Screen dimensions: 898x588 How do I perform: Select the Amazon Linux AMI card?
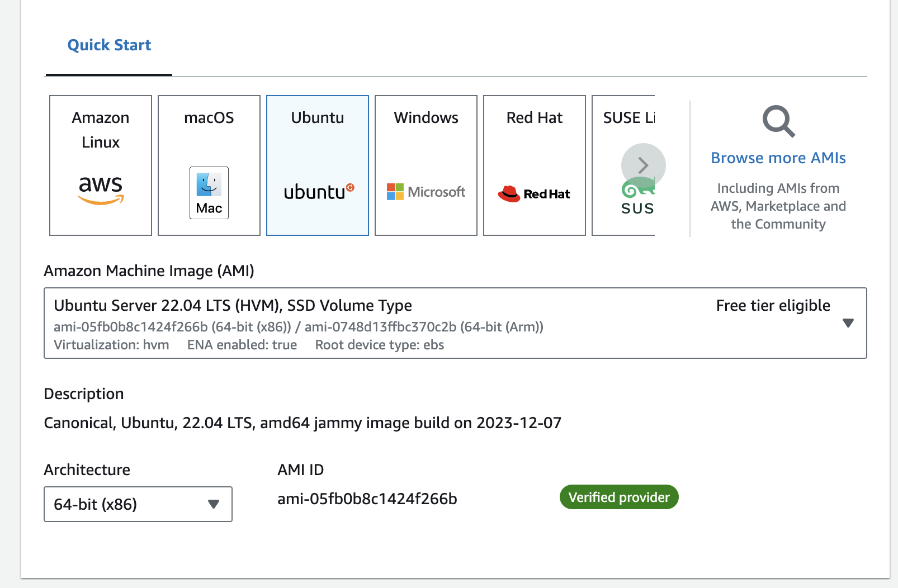pyautogui.click(x=101, y=165)
